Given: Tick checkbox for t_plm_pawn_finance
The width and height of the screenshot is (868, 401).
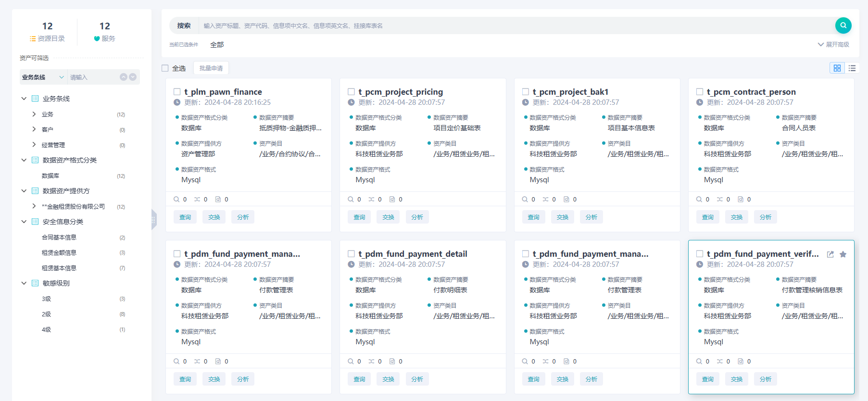Looking at the screenshot, I should click(177, 92).
